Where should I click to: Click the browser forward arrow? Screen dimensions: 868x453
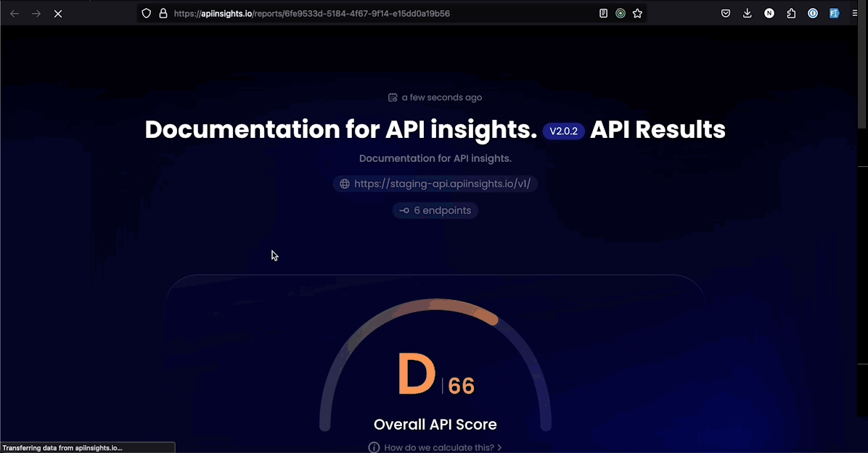[x=36, y=14]
